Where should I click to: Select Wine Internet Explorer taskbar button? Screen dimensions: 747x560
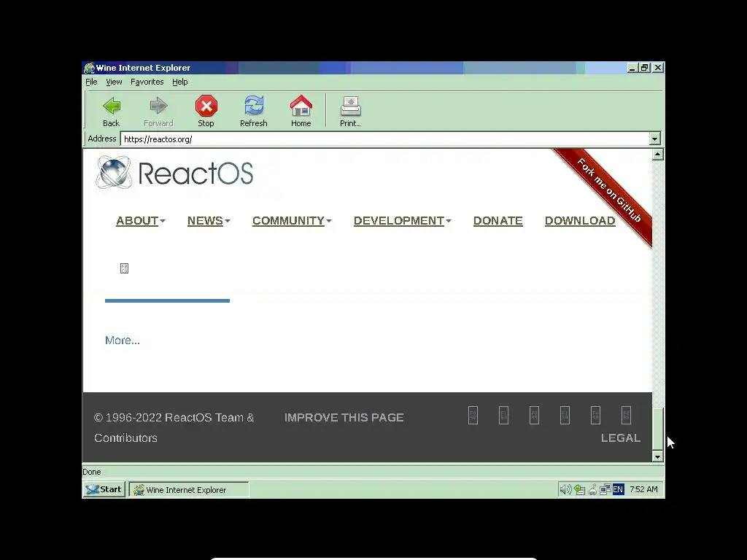coord(189,489)
